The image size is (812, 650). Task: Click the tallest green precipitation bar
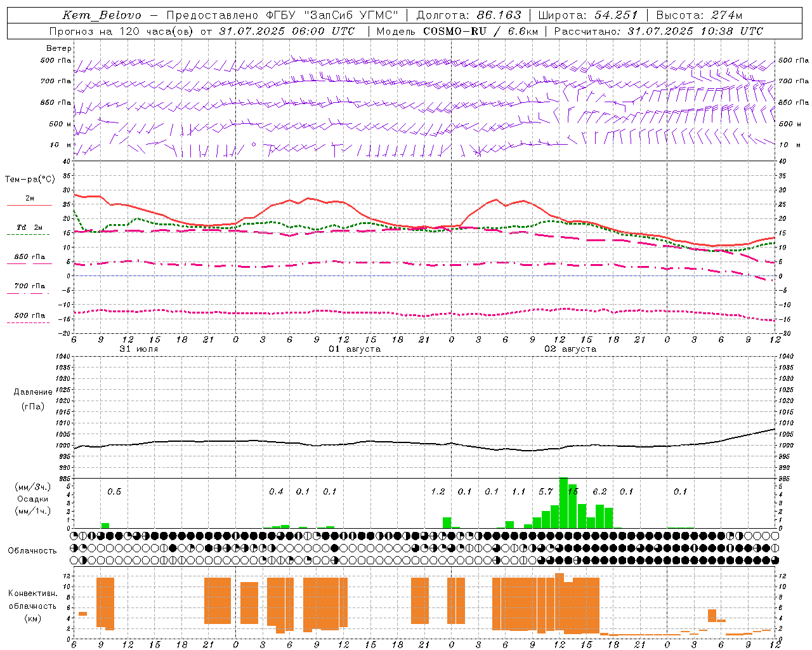(x=563, y=503)
